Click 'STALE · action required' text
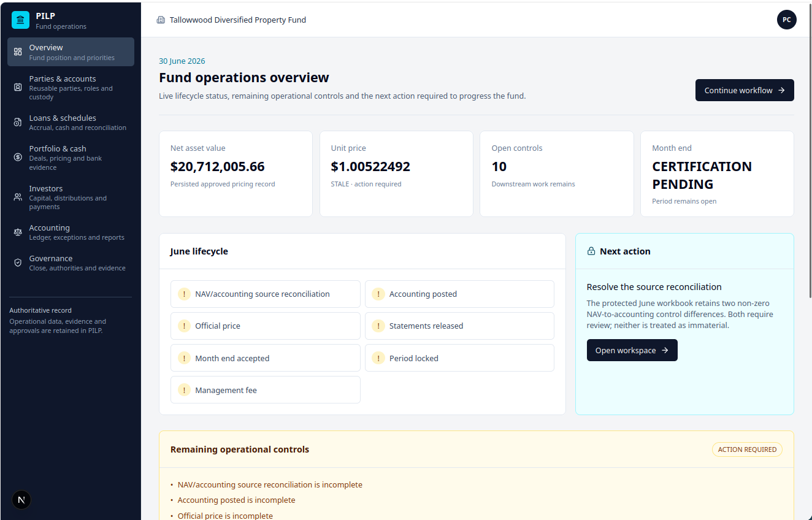This screenshot has width=812, height=520. [366, 184]
